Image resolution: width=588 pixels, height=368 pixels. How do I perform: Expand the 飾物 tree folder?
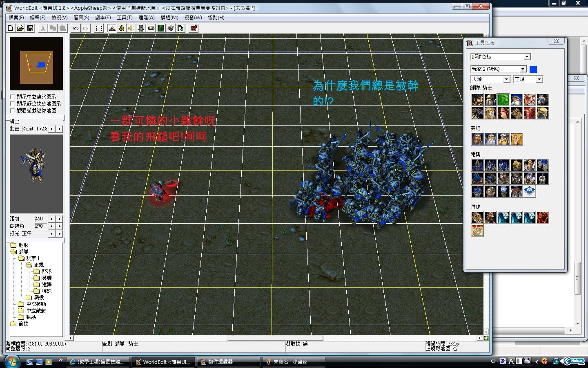coord(13,324)
